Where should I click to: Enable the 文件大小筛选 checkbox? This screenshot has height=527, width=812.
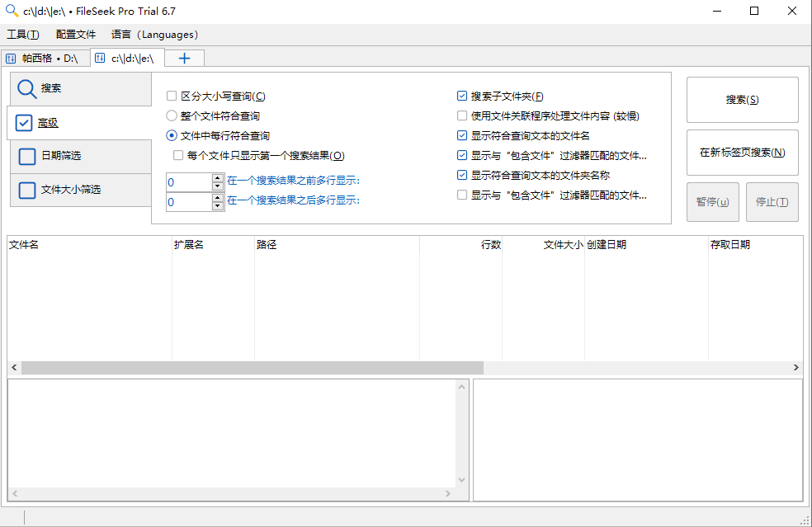pos(27,190)
